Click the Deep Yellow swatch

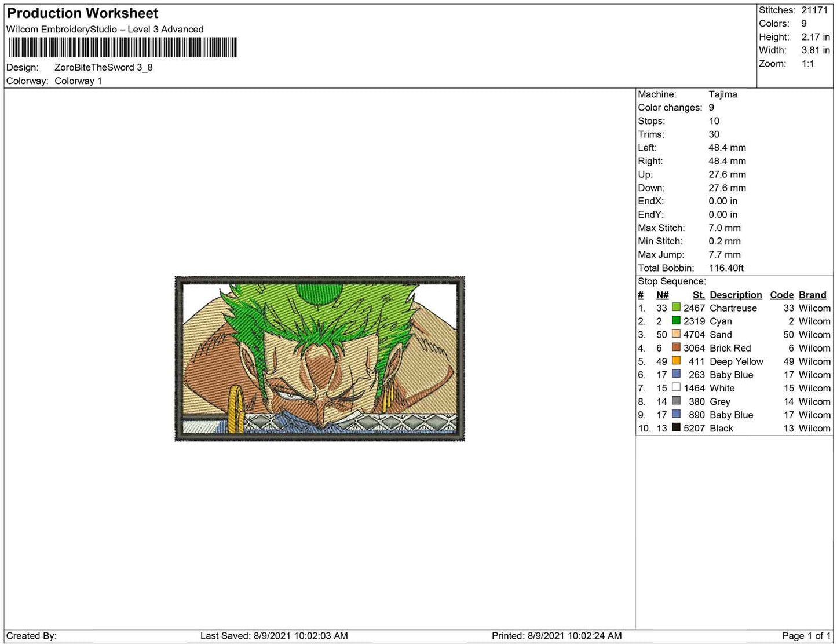pos(676,361)
